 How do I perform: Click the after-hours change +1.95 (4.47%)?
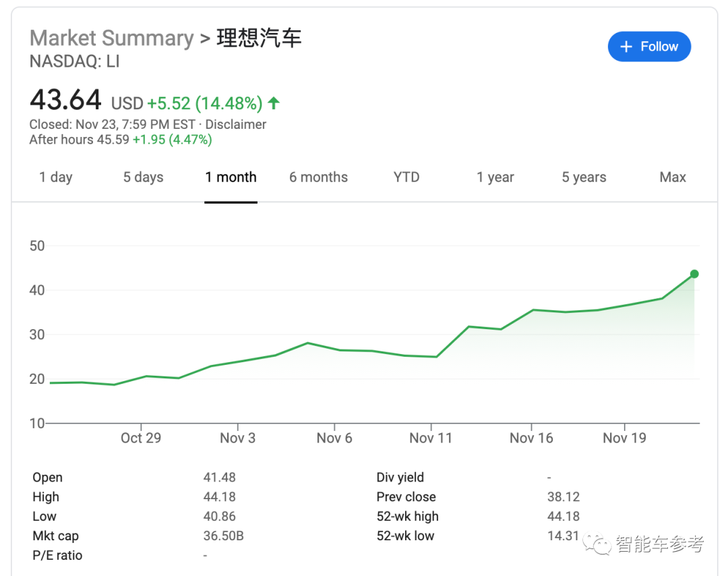[173, 140]
